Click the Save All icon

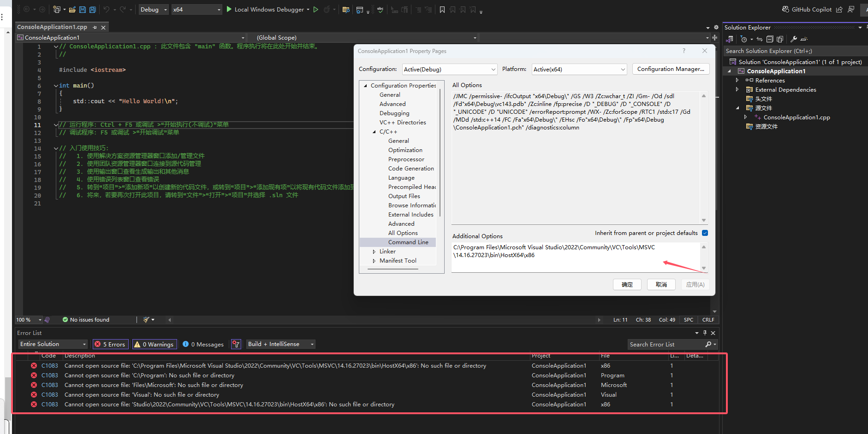click(92, 9)
